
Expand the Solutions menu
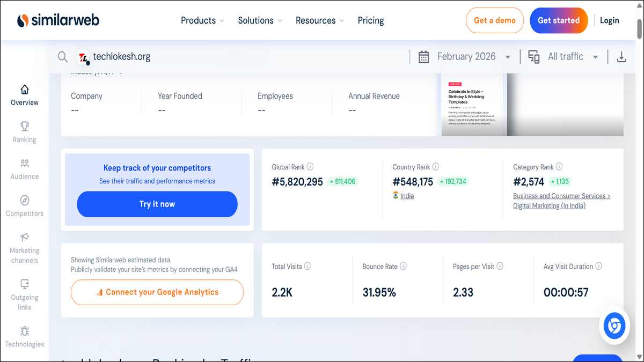click(260, 20)
